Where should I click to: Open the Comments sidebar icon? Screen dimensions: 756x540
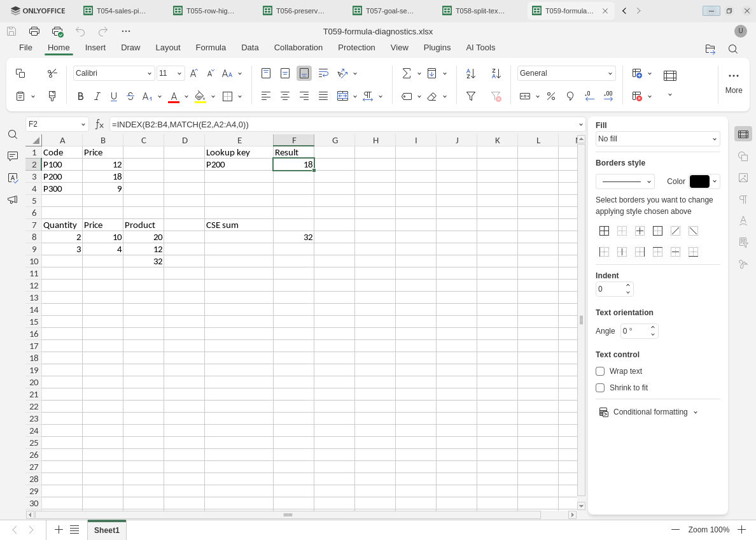point(13,157)
